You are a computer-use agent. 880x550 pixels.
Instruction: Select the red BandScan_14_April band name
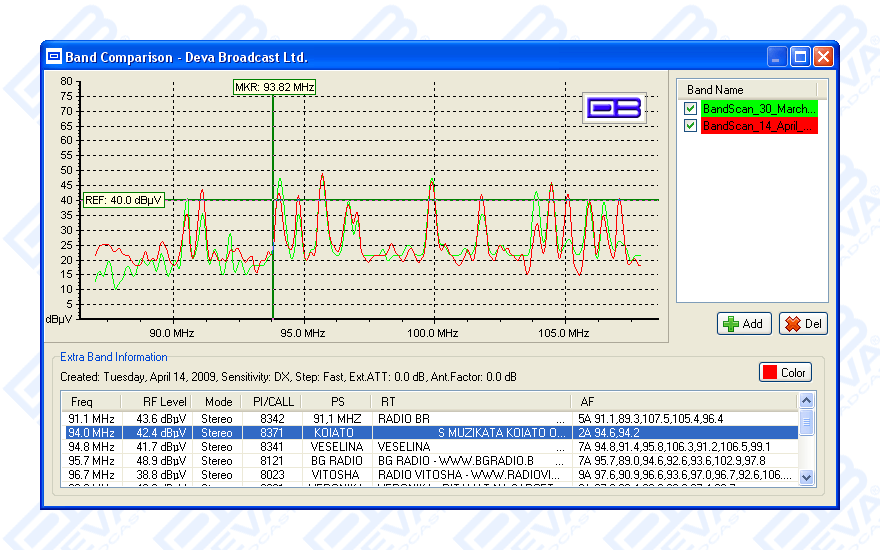[759, 126]
